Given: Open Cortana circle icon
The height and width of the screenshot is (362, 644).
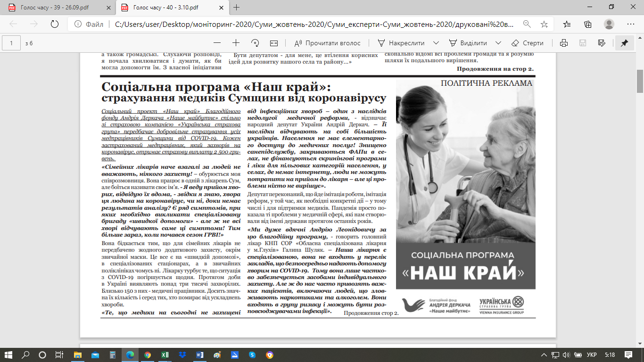Looking at the screenshot, I should point(42,354).
